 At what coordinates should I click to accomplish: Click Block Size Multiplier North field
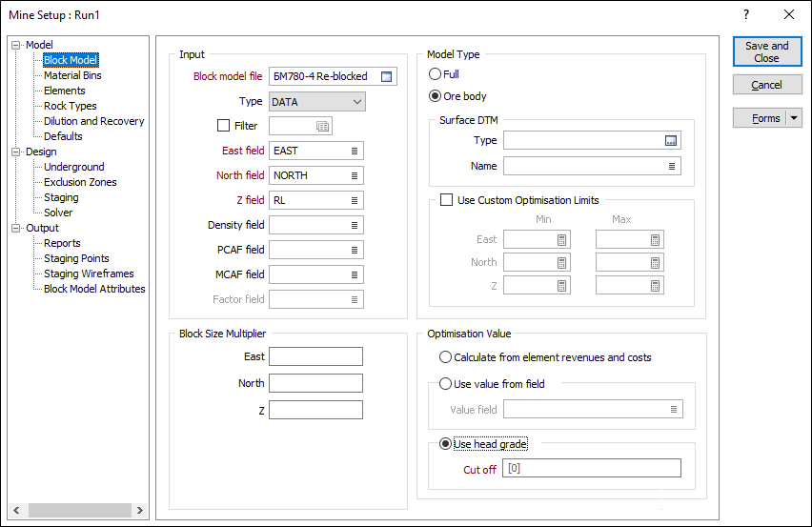coord(315,383)
